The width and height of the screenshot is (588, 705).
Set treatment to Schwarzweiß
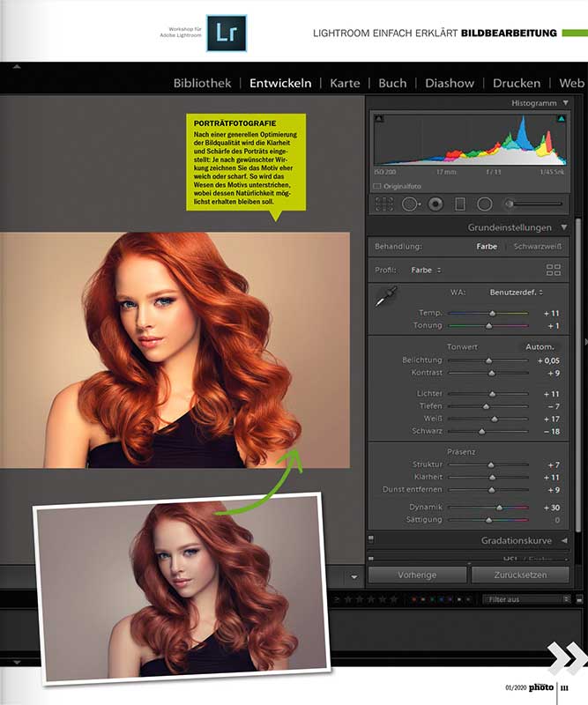[538, 247]
